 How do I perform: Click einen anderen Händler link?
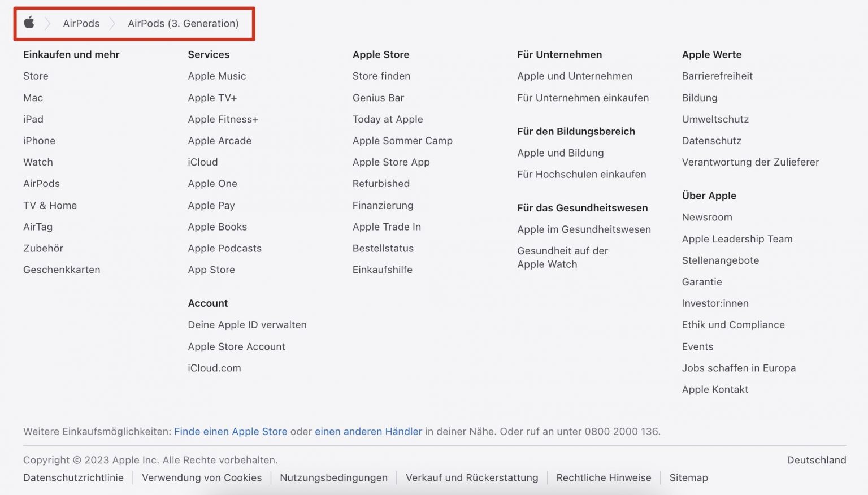(368, 431)
